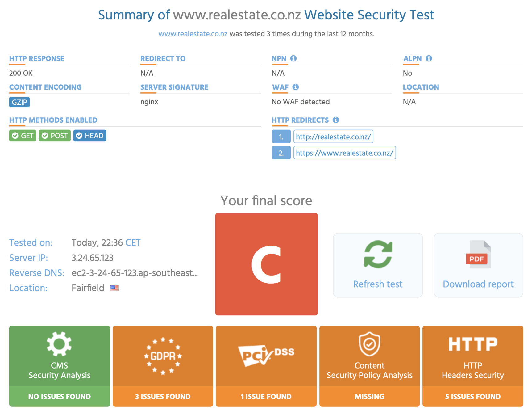This screenshot has width=532, height=417.
Task: Click the truncated reverse DNS value
Action: [135, 273]
